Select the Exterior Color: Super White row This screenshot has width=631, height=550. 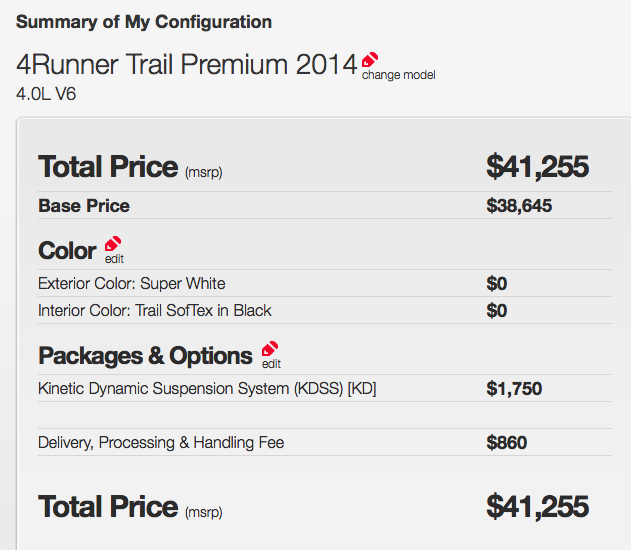pyautogui.click(x=325, y=283)
